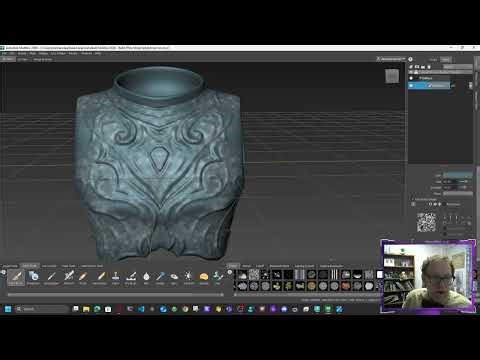480x360 pixels.
Task: Open the stamp tray options menu
Action: [230, 272]
